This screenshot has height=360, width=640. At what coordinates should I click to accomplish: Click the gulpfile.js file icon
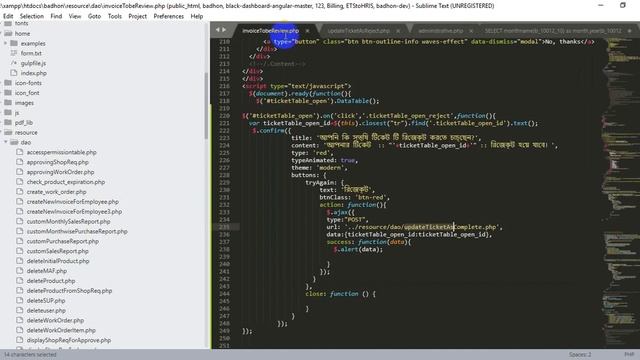pyautogui.click(x=14, y=63)
